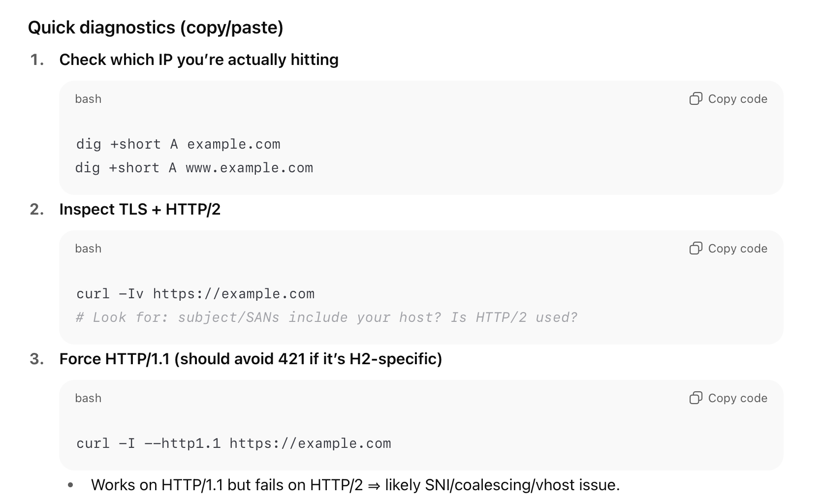Click list number 3 beside Force HTTP/1.1
Image resolution: width=824 pixels, height=504 pixels.
(x=37, y=359)
